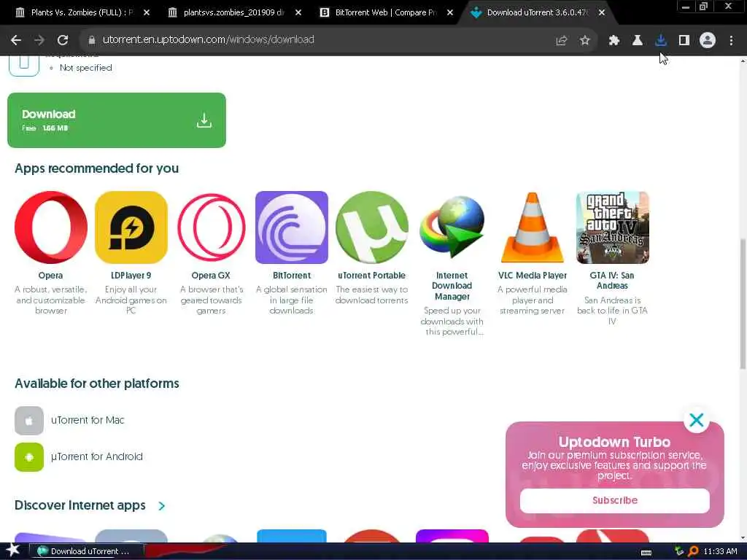
Task: Show browser downloads icon
Action: click(661, 41)
